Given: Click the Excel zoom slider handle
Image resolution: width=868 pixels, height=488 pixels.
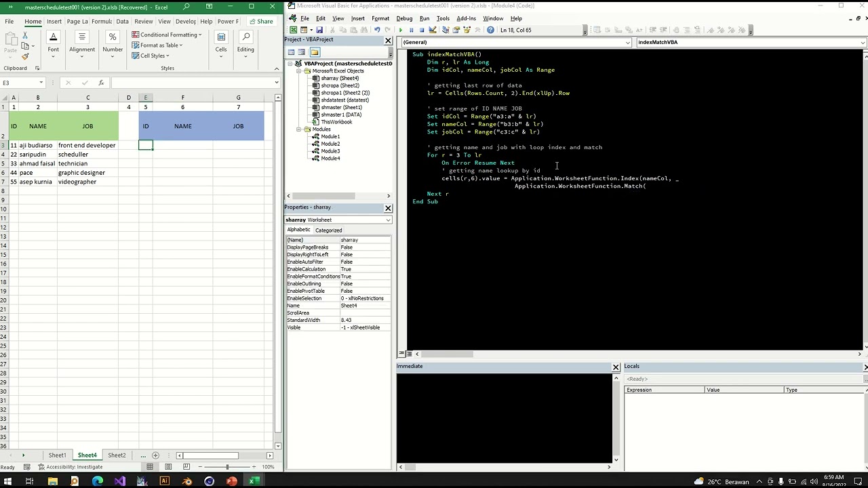Looking at the screenshot, I should tap(227, 467).
